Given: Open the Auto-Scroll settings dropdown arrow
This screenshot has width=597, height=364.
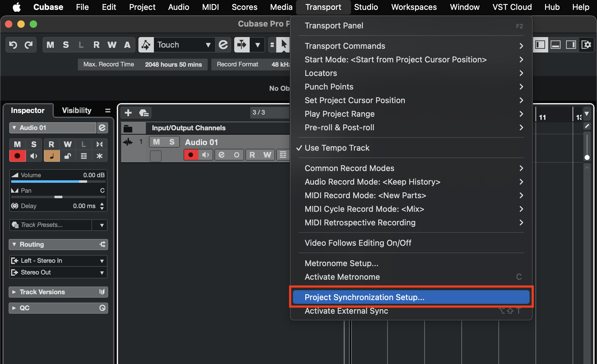Looking at the screenshot, I should 257,45.
